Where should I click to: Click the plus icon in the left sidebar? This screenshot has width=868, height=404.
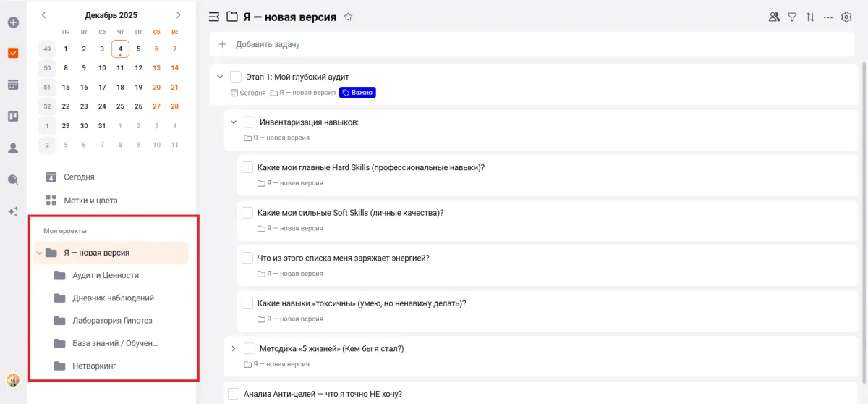pyautogui.click(x=13, y=22)
